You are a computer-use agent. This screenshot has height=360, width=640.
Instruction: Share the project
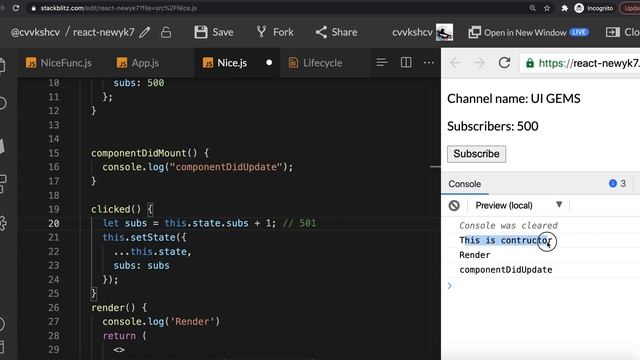coord(336,32)
